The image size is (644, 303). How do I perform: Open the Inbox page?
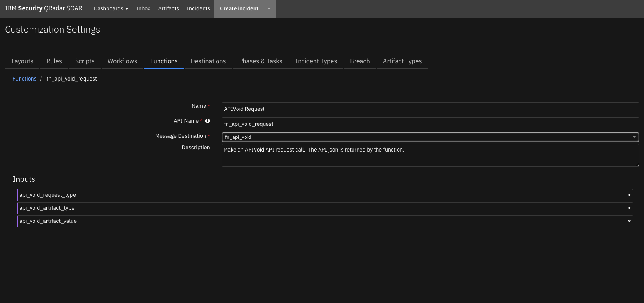[143, 8]
